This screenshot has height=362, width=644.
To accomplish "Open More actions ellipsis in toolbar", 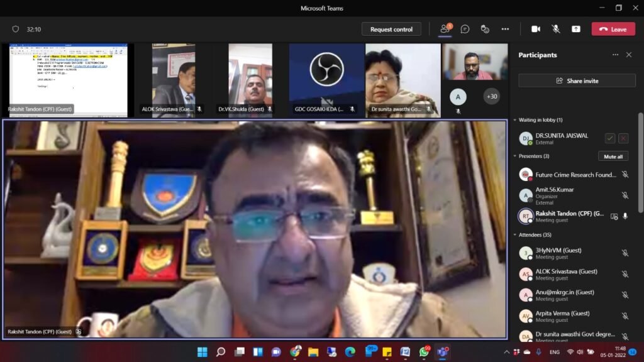I will (x=505, y=29).
